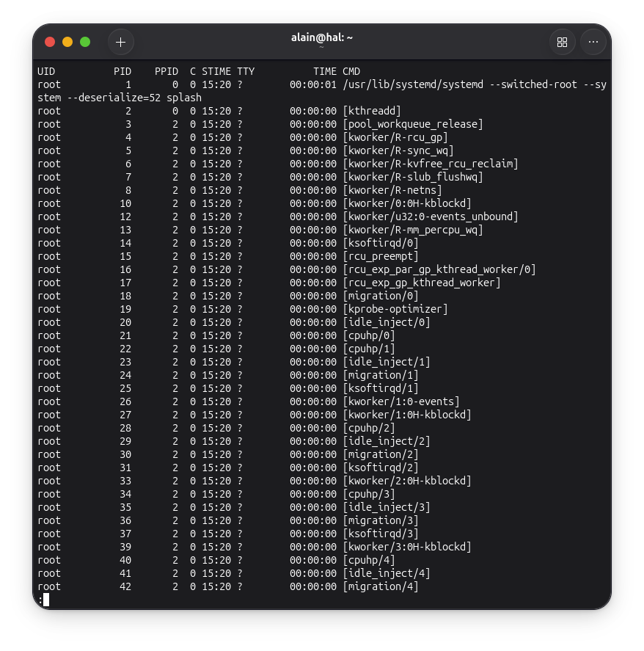Click the TIME column header
Viewport: 644px width, 651px height.
point(325,71)
